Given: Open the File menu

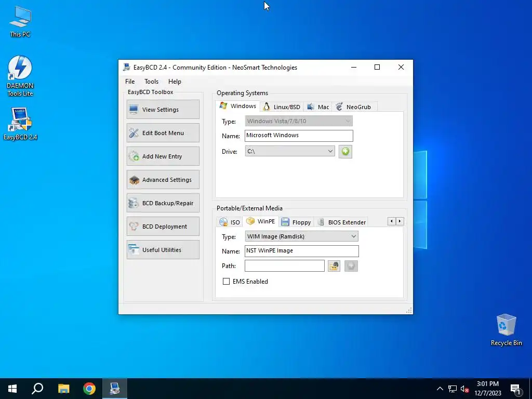Looking at the screenshot, I should point(129,82).
